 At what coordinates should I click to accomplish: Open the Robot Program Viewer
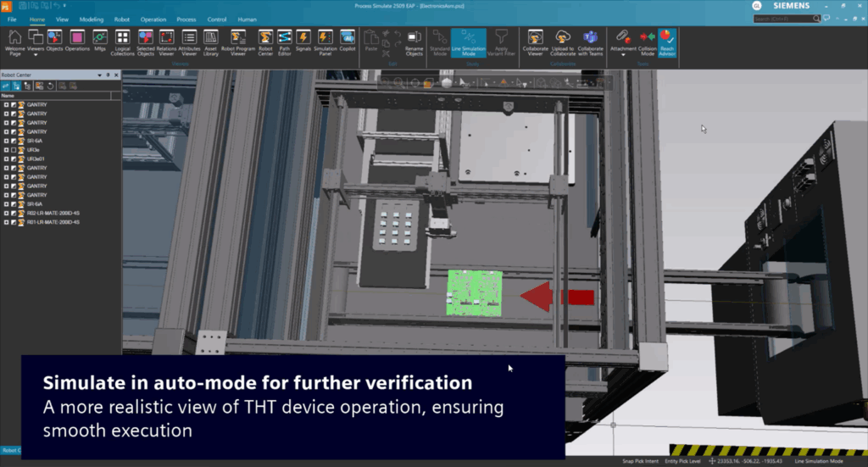[238, 42]
